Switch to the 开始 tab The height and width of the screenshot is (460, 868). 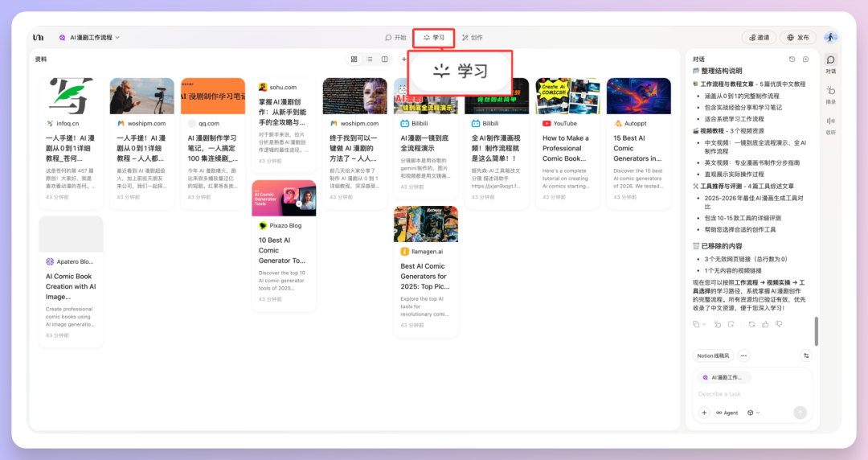click(395, 38)
